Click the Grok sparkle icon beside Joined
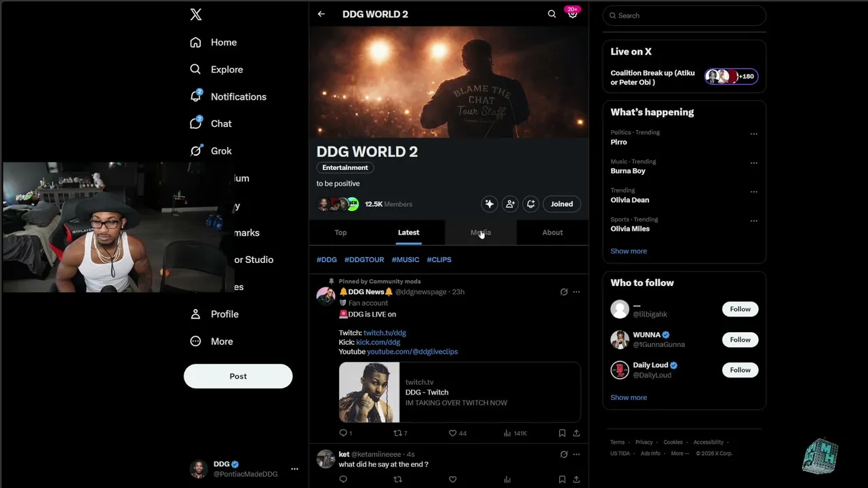Screen dimensions: 868x488 (x=490, y=204)
